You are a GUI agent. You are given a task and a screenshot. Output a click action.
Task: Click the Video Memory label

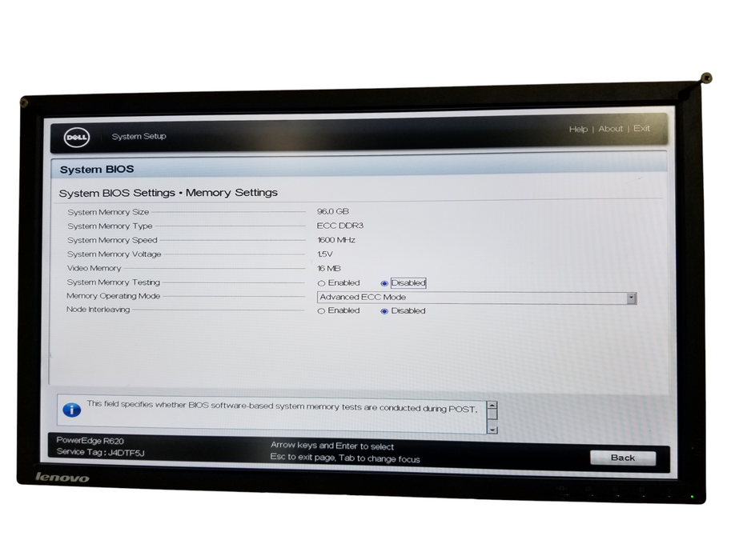pyautogui.click(x=94, y=268)
